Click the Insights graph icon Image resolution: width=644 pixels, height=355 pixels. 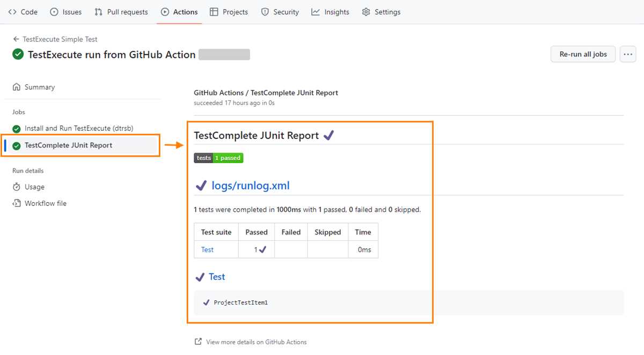[x=316, y=12]
